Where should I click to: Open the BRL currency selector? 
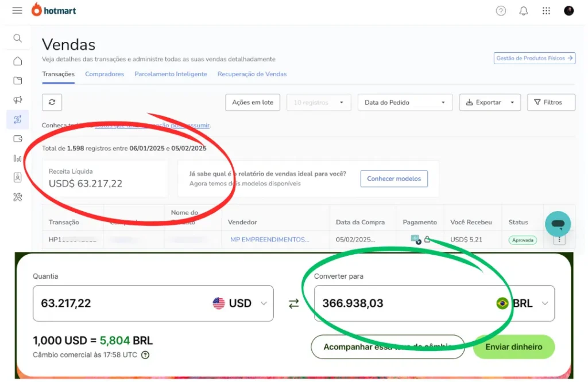click(522, 303)
